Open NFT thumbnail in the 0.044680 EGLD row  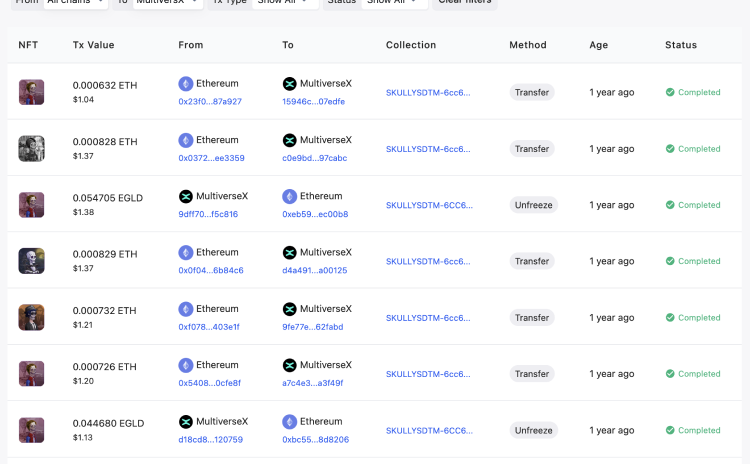pyautogui.click(x=32, y=430)
